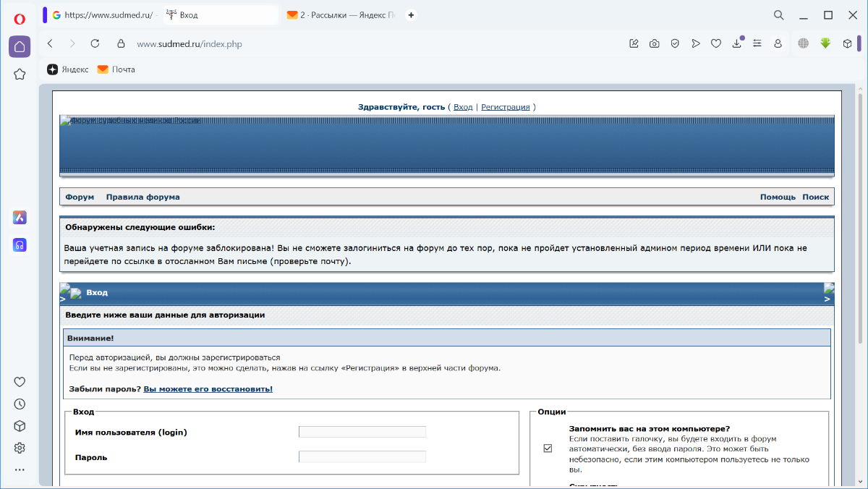Click the Регистрация link

506,107
